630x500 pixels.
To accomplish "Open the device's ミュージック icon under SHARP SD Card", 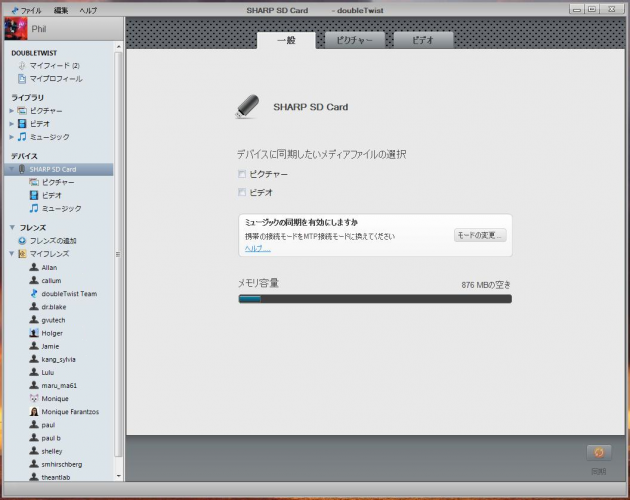I will coord(34,209).
